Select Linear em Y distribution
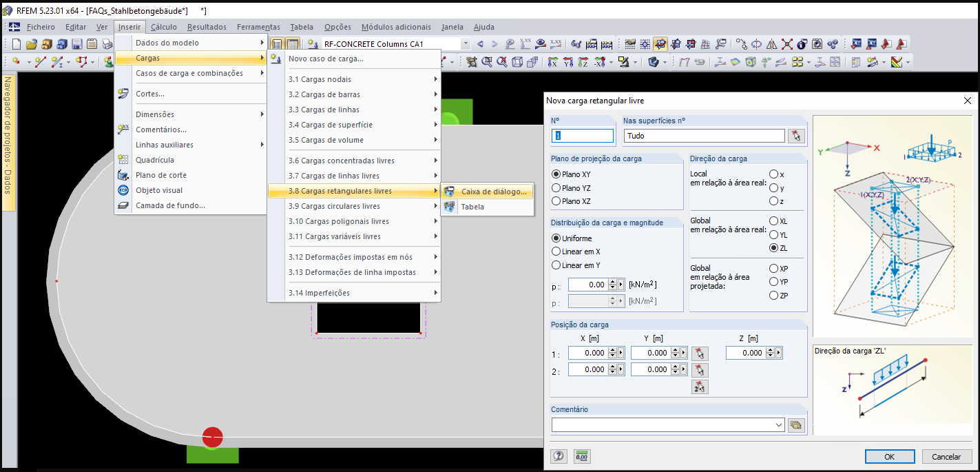This screenshot has width=980, height=472. tap(556, 265)
